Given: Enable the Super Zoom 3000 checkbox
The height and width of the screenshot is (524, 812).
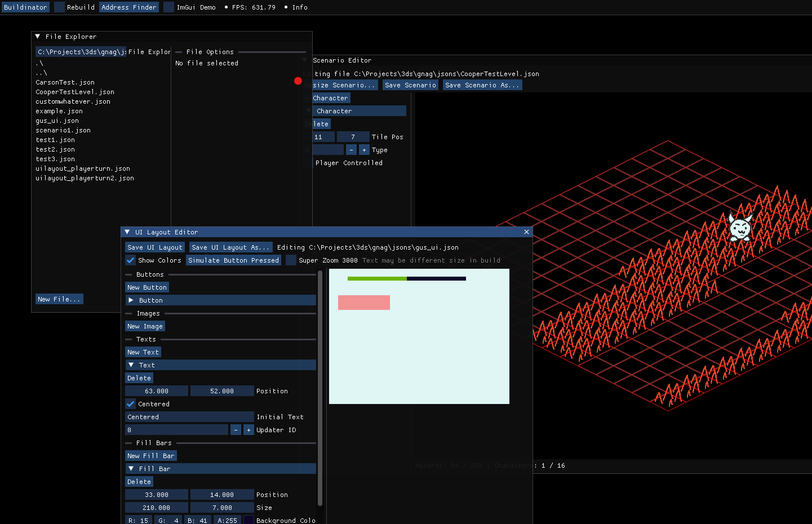Looking at the screenshot, I should (291, 260).
